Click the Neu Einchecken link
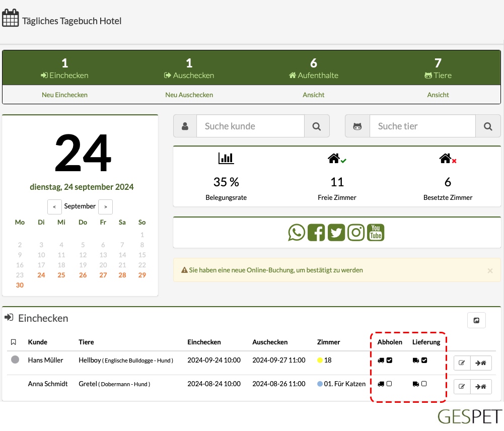504x431 pixels. coord(64,95)
